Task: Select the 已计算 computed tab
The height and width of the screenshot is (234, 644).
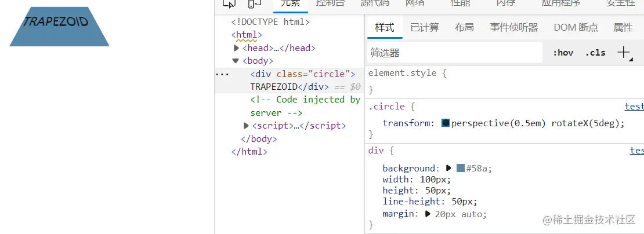Action: 425,27
